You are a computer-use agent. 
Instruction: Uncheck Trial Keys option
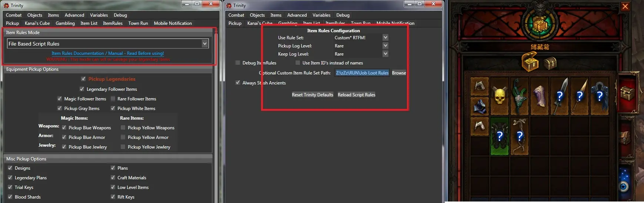pyautogui.click(x=10, y=187)
